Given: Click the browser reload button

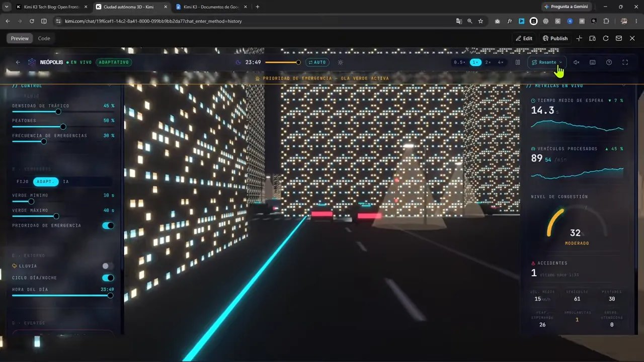Looking at the screenshot, I should click(32, 21).
